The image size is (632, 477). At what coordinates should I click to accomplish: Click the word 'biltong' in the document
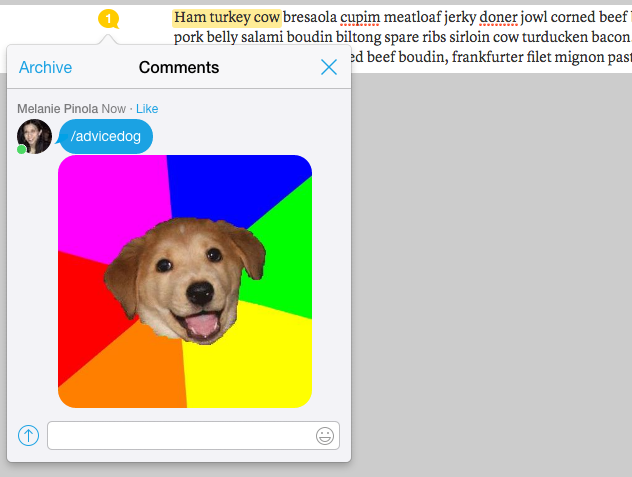click(x=358, y=37)
